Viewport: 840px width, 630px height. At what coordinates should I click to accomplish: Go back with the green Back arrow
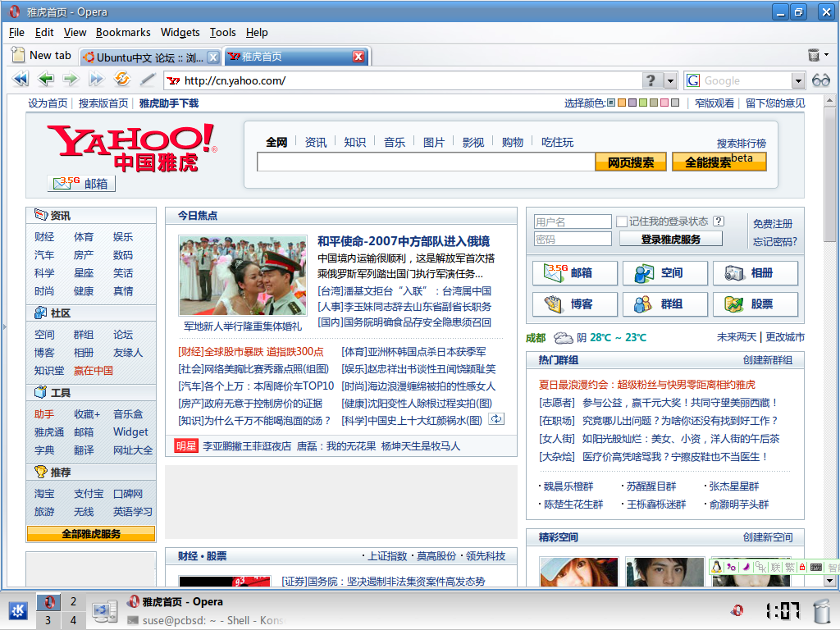click(x=46, y=80)
